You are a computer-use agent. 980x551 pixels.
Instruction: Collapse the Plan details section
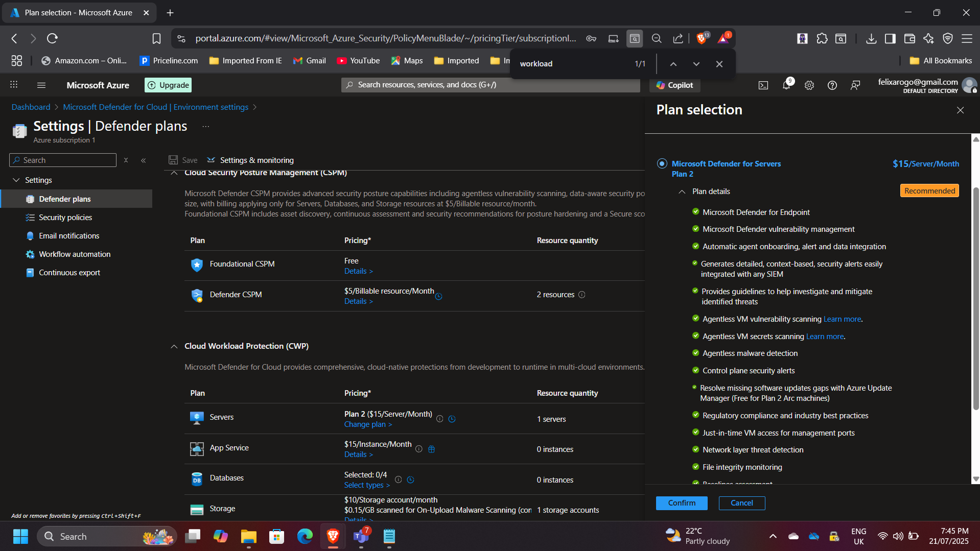pyautogui.click(x=682, y=191)
